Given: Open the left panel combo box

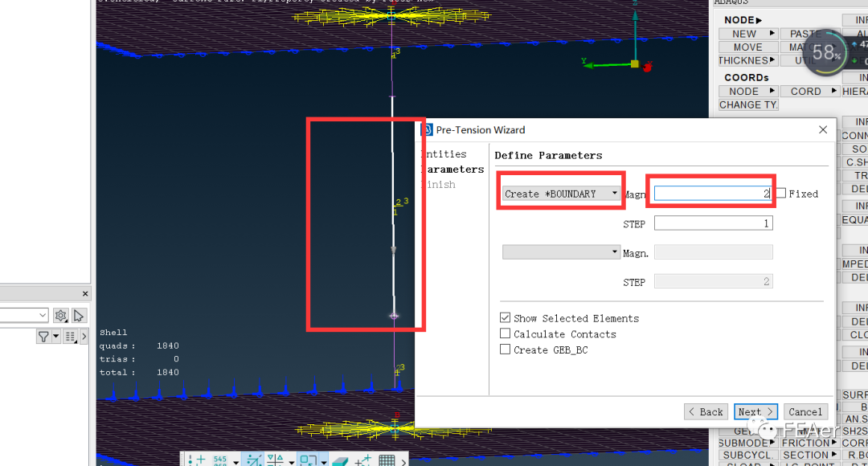Looking at the screenshot, I should point(23,316).
